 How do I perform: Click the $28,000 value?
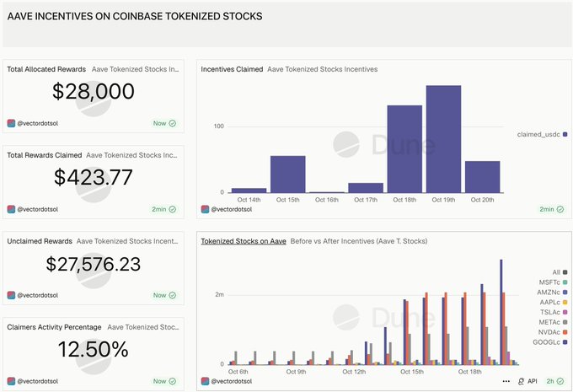point(94,91)
